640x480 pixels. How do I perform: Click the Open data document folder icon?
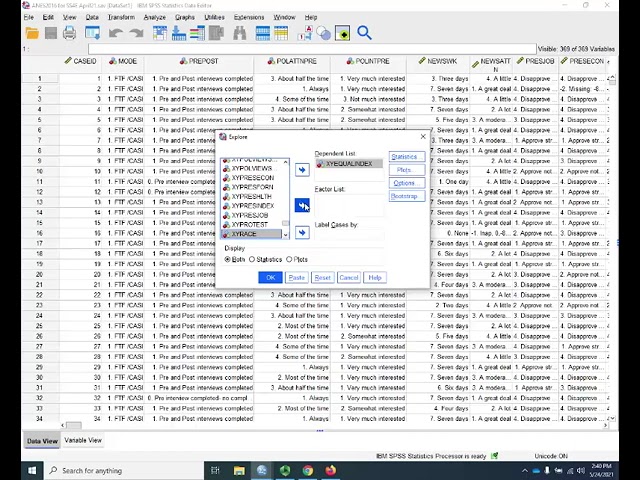pos(32,33)
